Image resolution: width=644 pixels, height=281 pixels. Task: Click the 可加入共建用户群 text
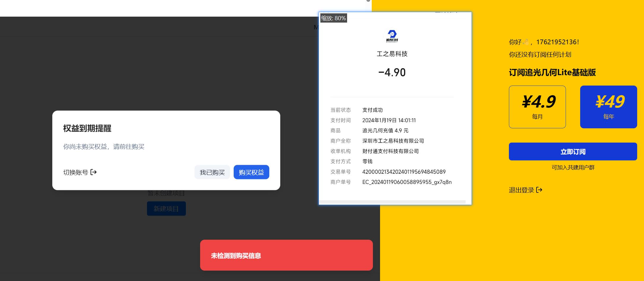click(573, 168)
